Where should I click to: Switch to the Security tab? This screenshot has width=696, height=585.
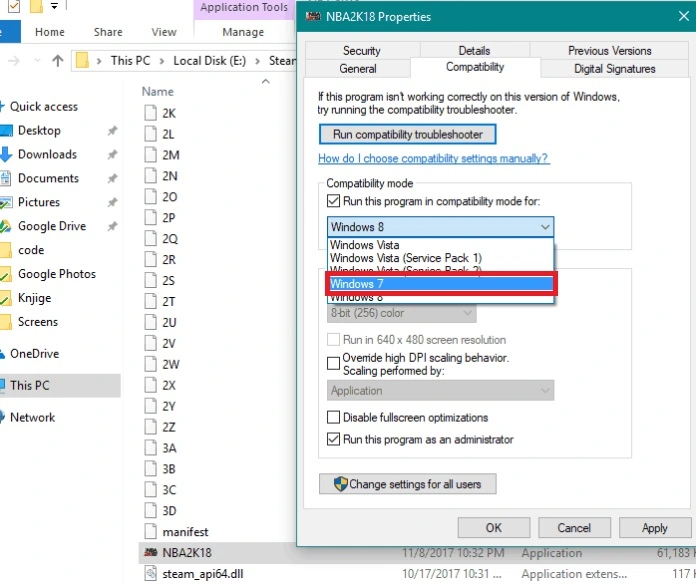[362, 51]
